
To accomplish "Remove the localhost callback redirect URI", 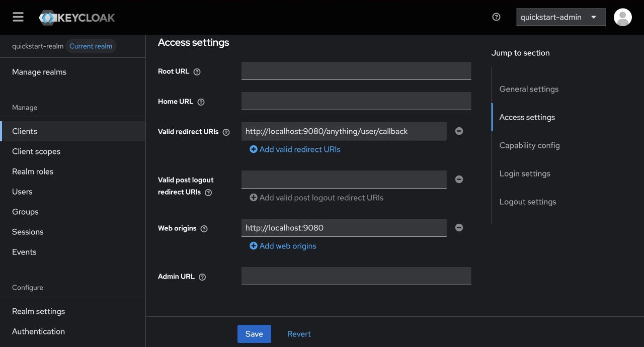I will 459,131.
